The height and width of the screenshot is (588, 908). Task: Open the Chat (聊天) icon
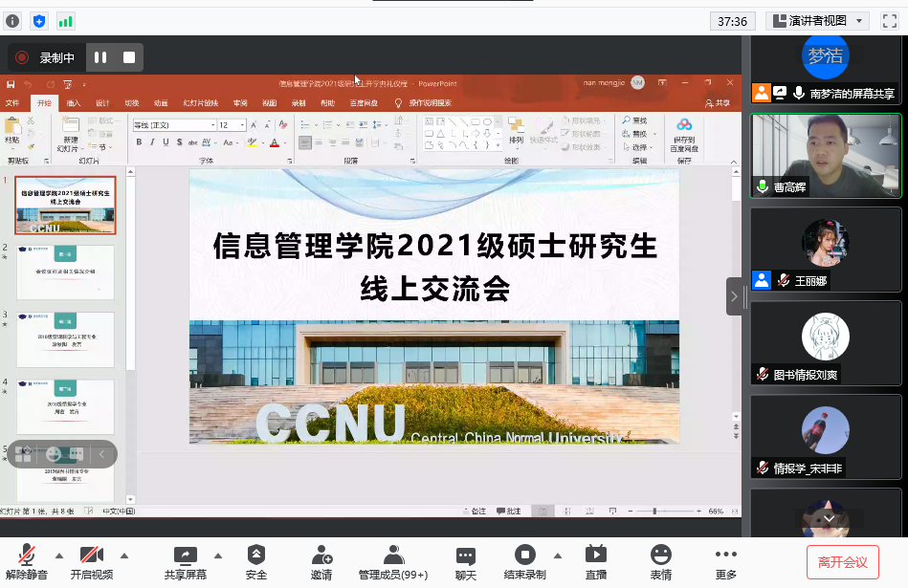pyautogui.click(x=466, y=555)
